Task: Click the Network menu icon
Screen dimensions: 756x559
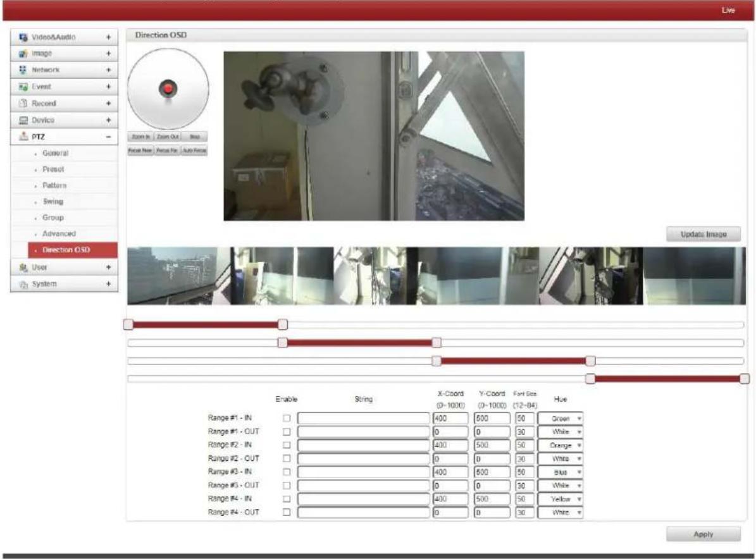Action: (23, 70)
